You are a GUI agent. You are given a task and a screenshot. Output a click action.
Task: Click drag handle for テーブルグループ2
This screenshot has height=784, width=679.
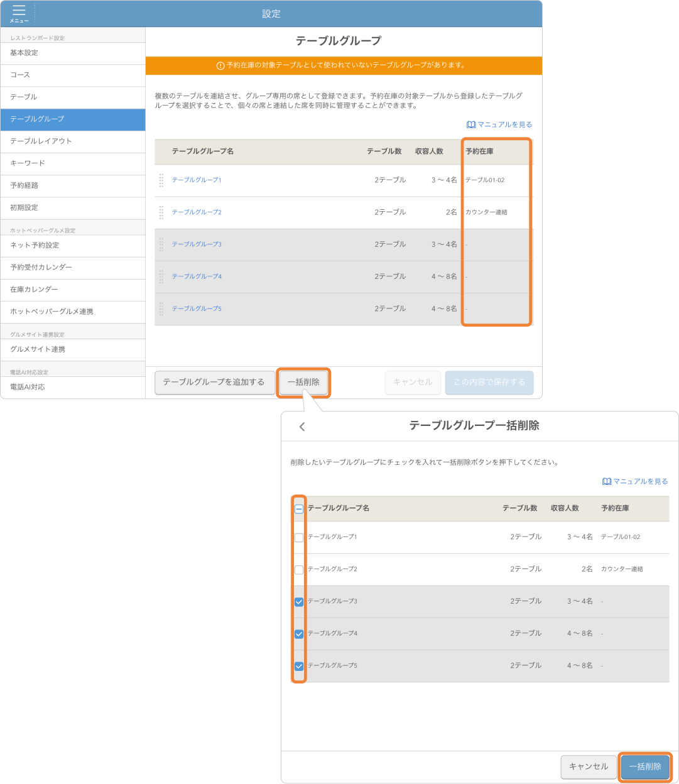(x=161, y=212)
